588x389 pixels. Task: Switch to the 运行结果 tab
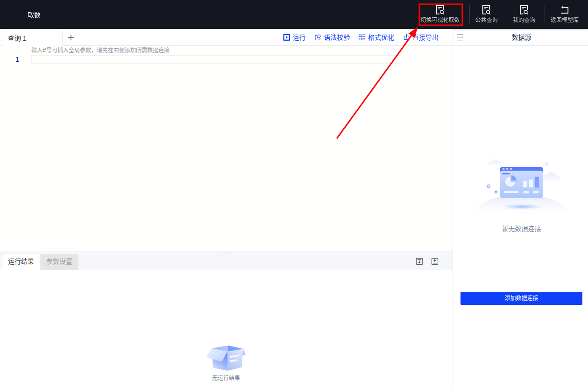click(21, 262)
